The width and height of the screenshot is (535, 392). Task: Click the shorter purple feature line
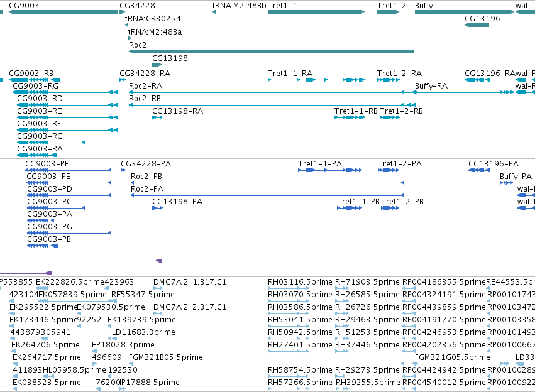tap(26, 273)
